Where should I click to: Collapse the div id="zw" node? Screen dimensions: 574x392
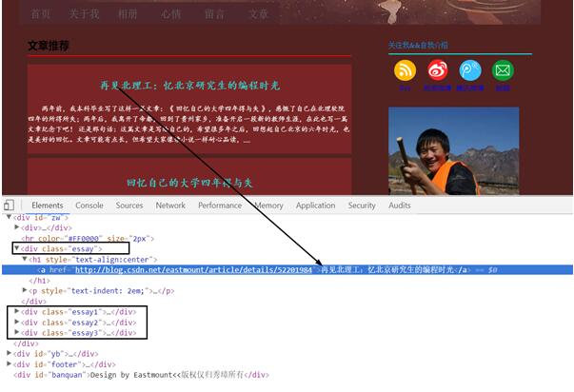point(9,217)
